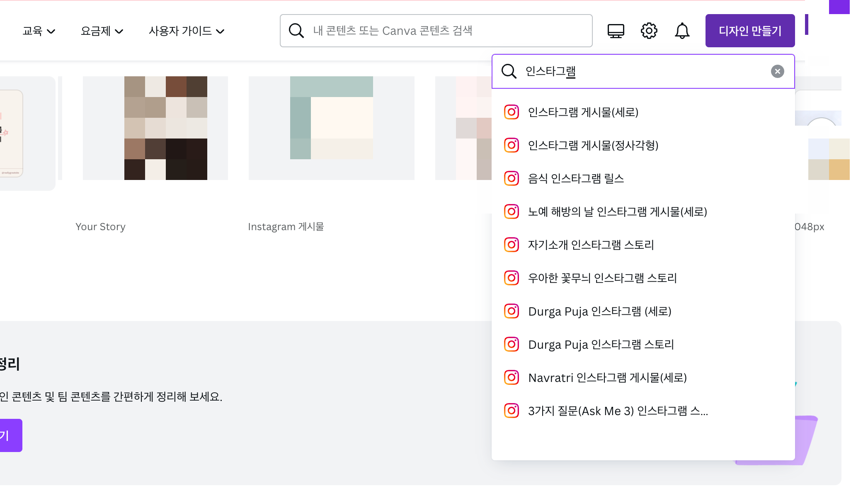Screen dimensions: 868x491
Task: Click Instagram icon beside Durga Puja 인스타그램 스토리
Action: [x=511, y=344]
